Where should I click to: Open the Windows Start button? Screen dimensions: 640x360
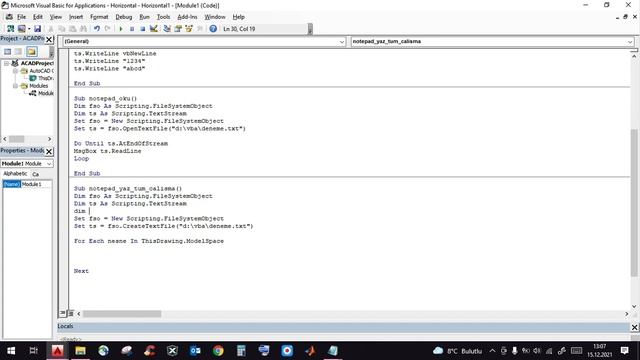pyautogui.click(x=11, y=351)
